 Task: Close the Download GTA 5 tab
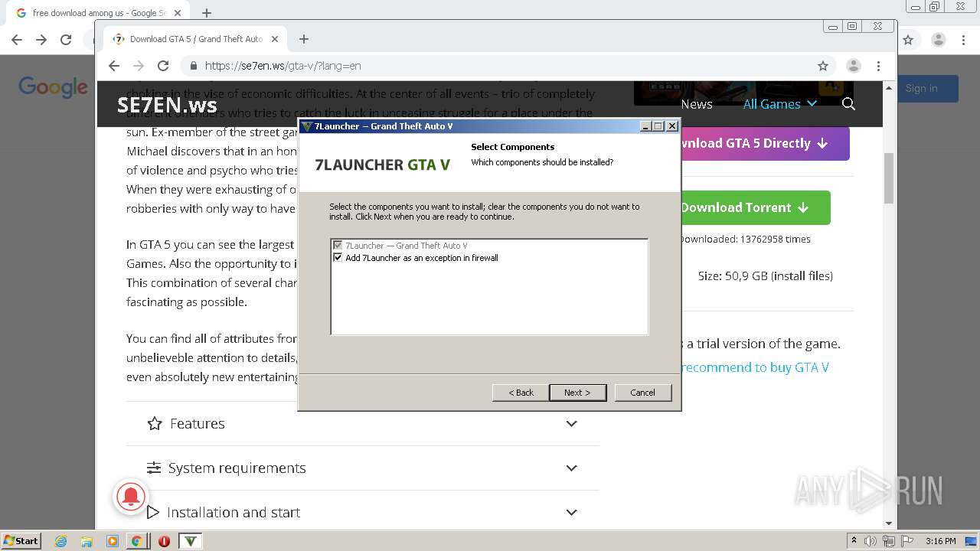[x=275, y=39]
